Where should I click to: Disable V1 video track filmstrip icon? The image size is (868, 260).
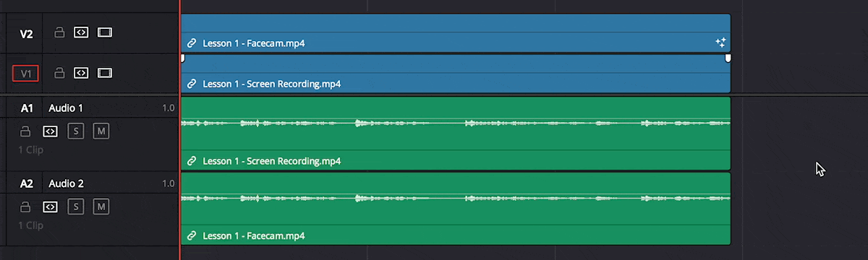click(105, 73)
